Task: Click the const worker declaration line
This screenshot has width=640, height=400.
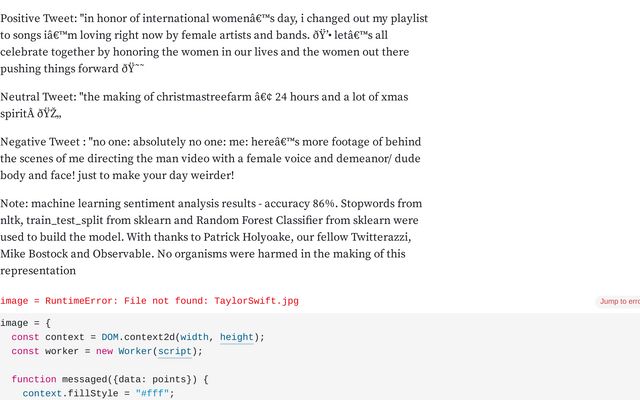Action: point(107,351)
